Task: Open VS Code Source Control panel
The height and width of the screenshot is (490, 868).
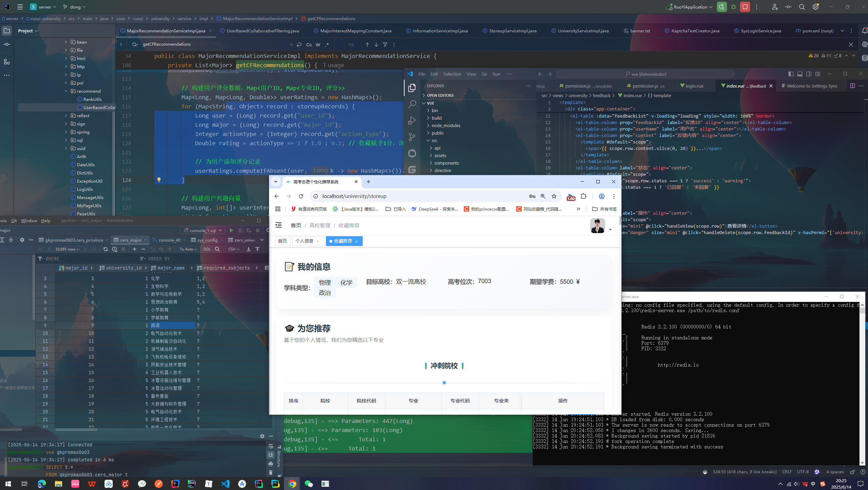Action: click(x=412, y=137)
